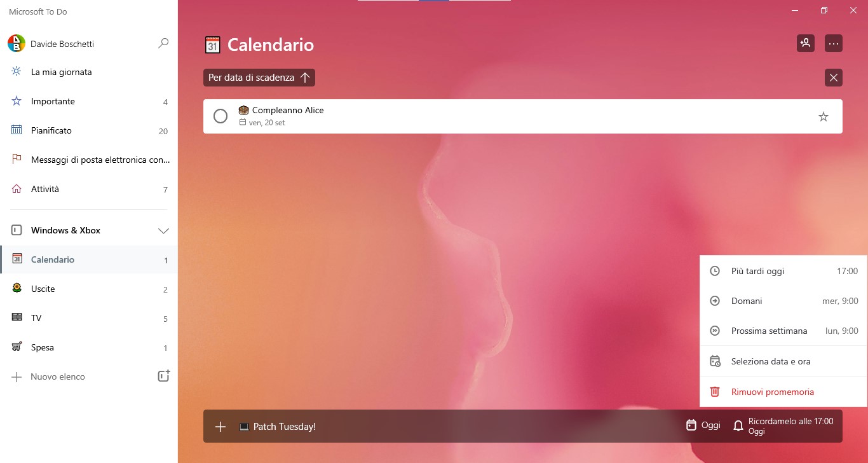Screen dimensions: 868x463
Task: Click the bell reminder Ricordamelo alle 17:00
Action: [x=783, y=426]
